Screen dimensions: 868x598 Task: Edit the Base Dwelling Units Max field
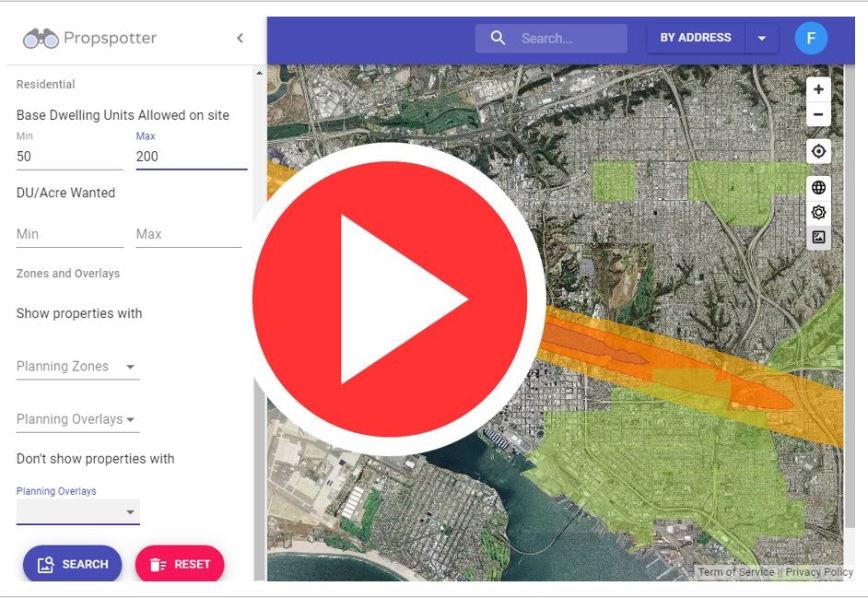[x=192, y=157]
